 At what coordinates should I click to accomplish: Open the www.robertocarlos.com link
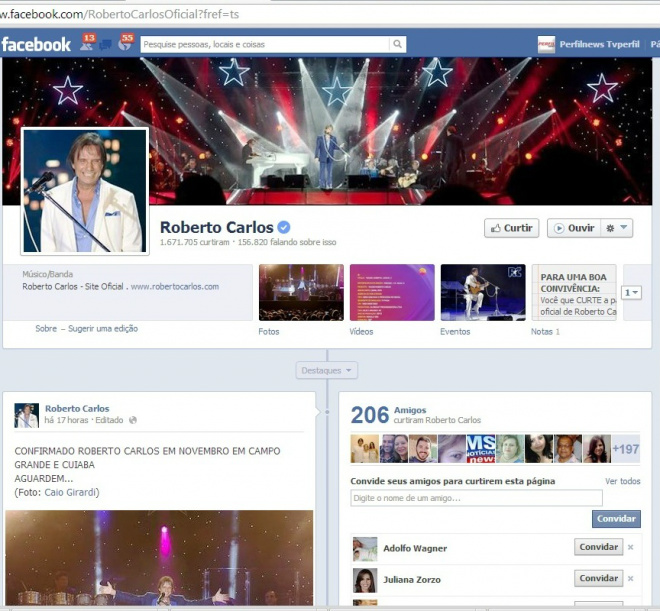tap(175, 287)
